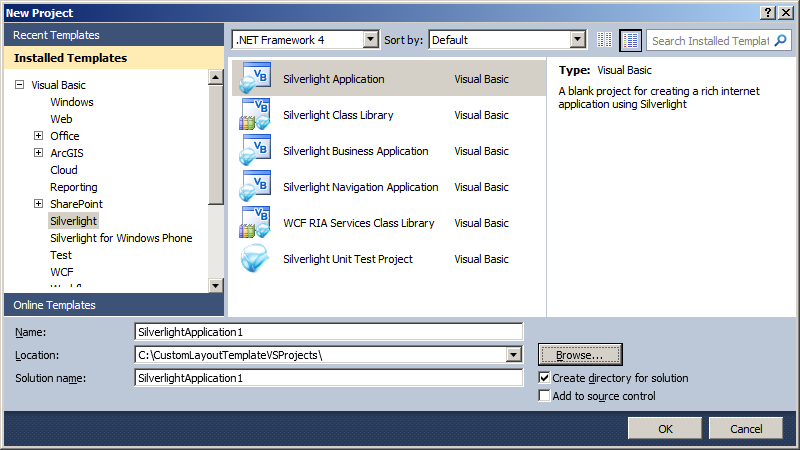The image size is (800, 450).
Task: Open the Recent Templates section
Action: click(x=114, y=35)
